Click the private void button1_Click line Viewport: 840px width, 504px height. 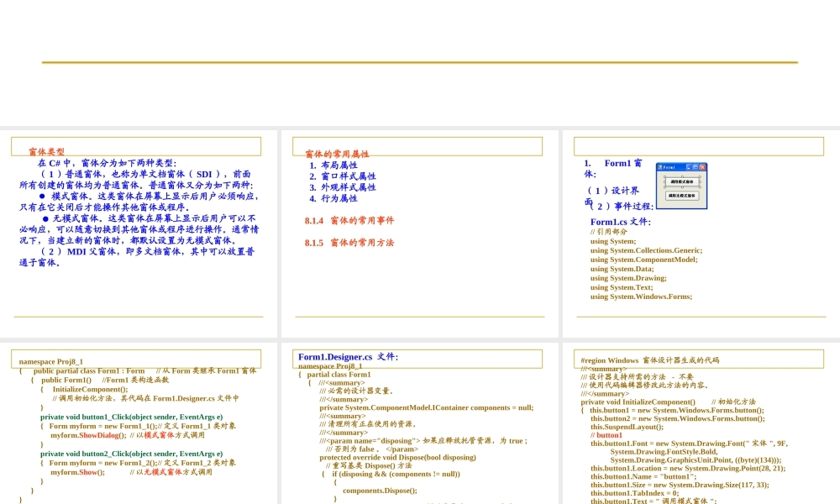coord(131,417)
